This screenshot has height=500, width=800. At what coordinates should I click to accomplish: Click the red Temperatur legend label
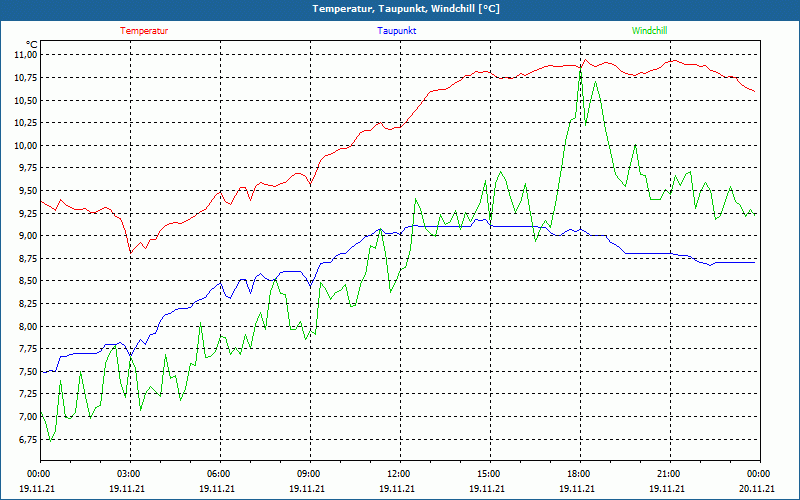(x=144, y=31)
